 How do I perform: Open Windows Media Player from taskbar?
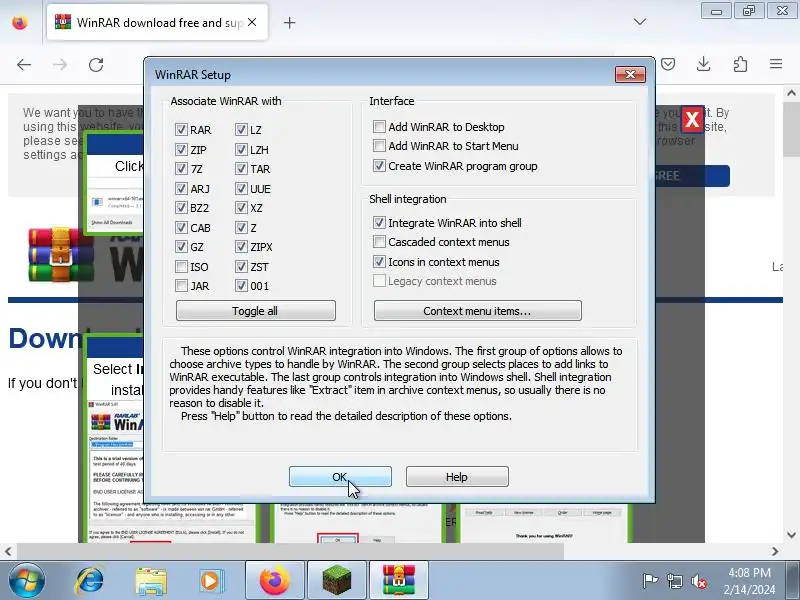tap(210, 581)
